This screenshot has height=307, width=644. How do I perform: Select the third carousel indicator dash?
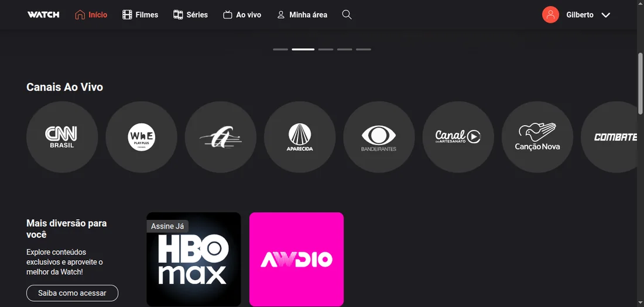click(x=326, y=49)
